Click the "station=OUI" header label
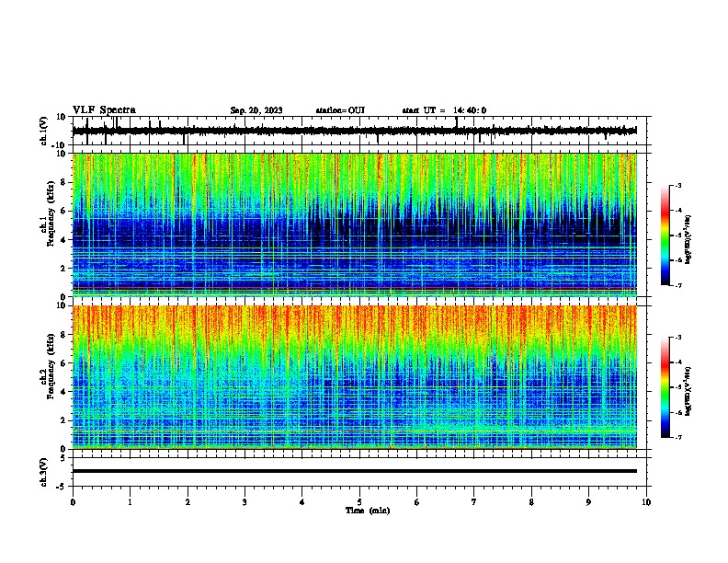 340,110
